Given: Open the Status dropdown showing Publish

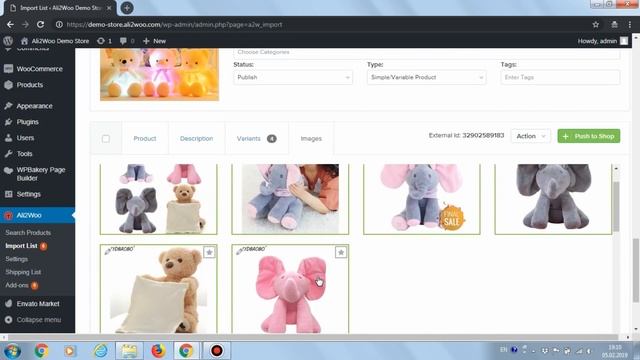Looking at the screenshot, I should (x=293, y=77).
